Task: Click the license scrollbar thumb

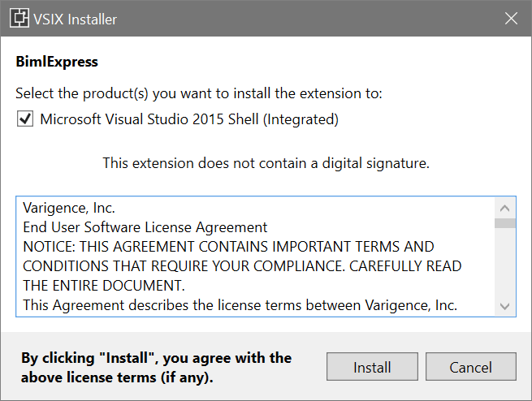Action: (505, 222)
